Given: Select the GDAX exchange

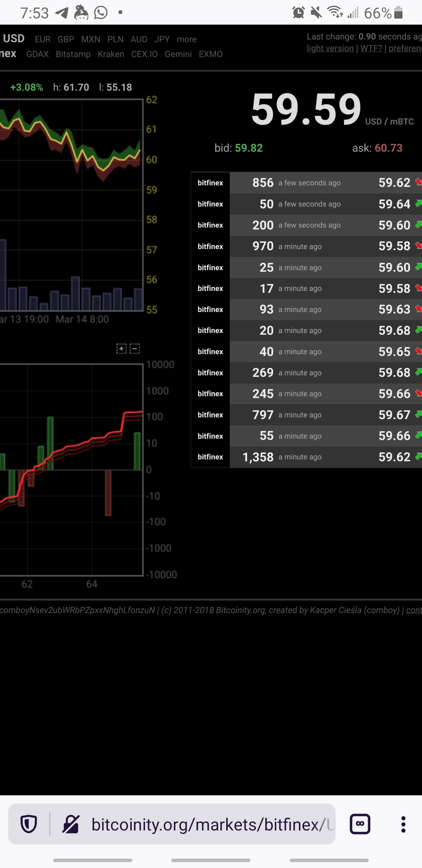Looking at the screenshot, I should click(x=38, y=54).
